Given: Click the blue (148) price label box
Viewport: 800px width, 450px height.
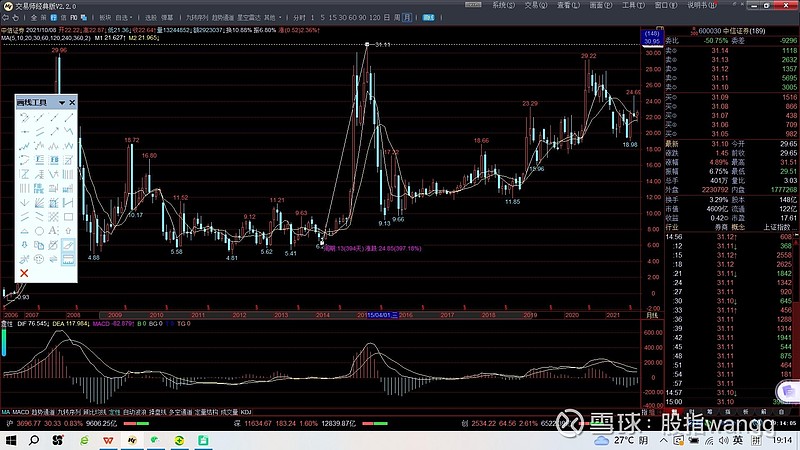Looking at the screenshot, I should point(652,37).
